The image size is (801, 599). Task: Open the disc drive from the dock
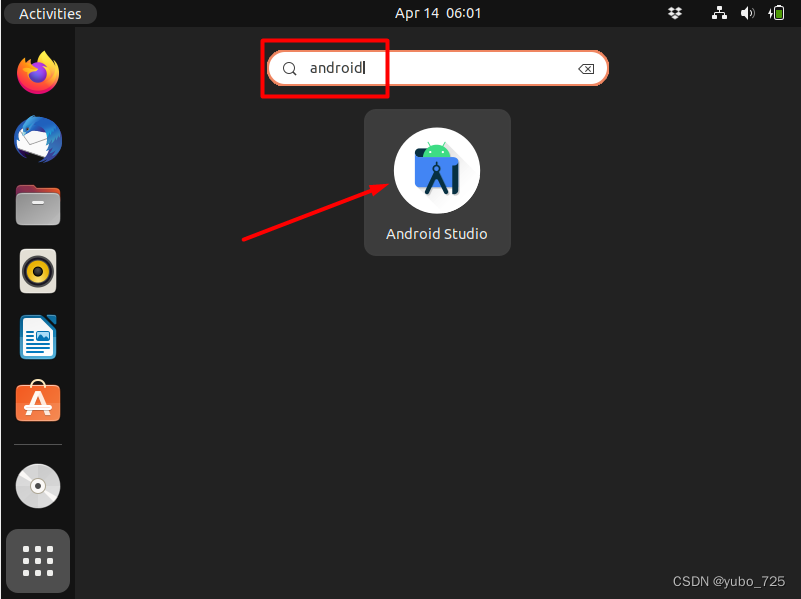point(37,486)
